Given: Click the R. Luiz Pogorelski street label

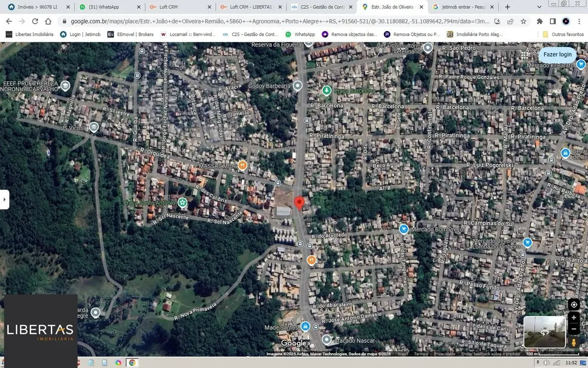Looking at the screenshot, I should 489,165.
